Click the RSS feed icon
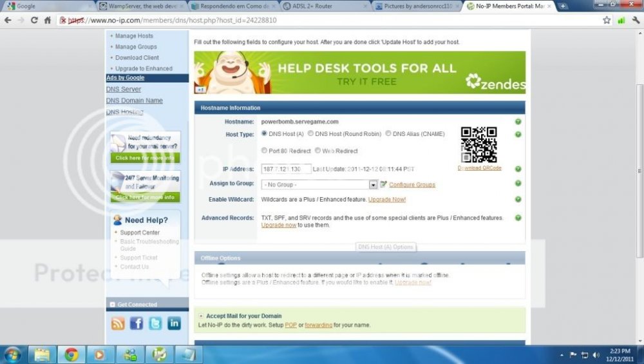Viewport: 644px width, 364px height. 118,323
